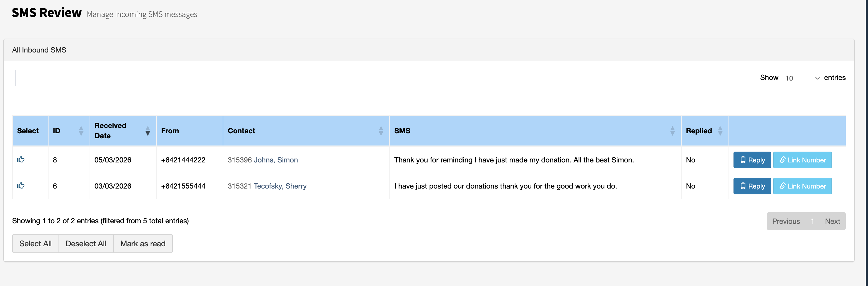Reply to Sherry Tecofsky's message

pyautogui.click(x=752, y=186)
